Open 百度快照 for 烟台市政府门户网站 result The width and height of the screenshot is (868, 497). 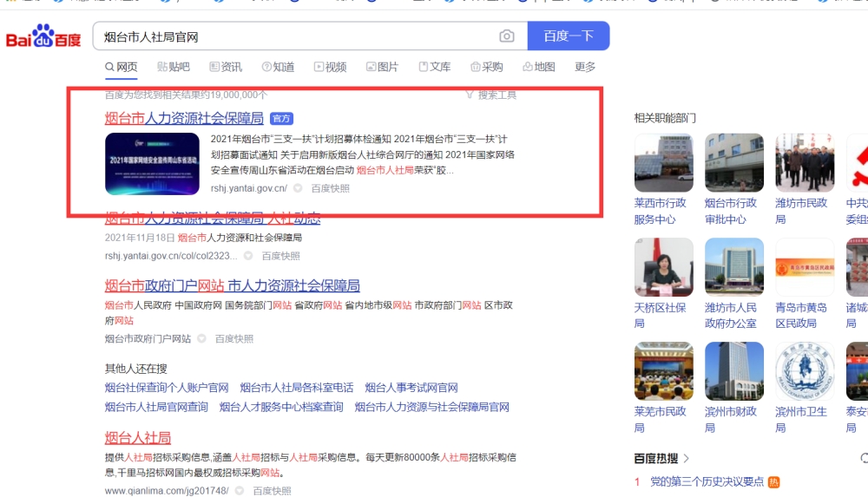234,339
